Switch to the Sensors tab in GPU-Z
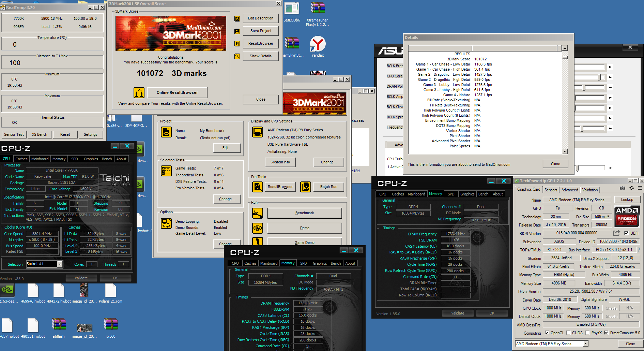The width and height of the screenshot is (644, 351). [551, 190]
